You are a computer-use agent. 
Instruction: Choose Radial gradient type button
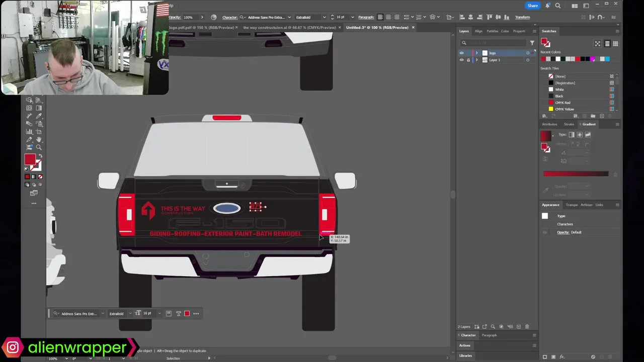click(x=580, y=135)
